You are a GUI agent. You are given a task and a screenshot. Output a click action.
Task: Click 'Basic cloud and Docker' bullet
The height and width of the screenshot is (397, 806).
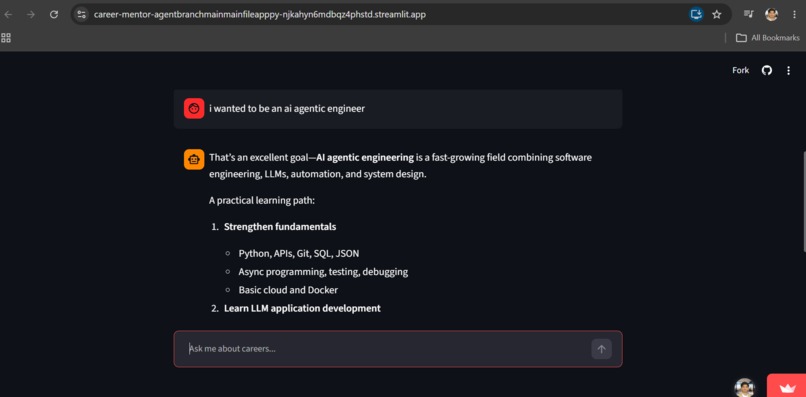(288, 290)
